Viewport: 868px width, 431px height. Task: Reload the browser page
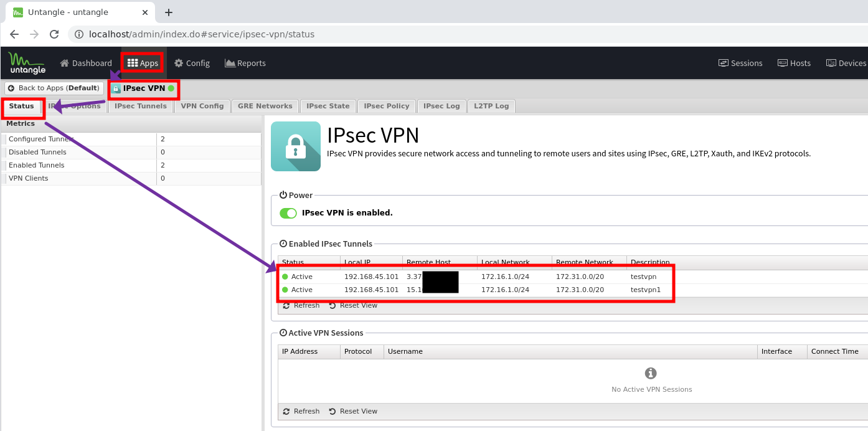click(54, 34)
